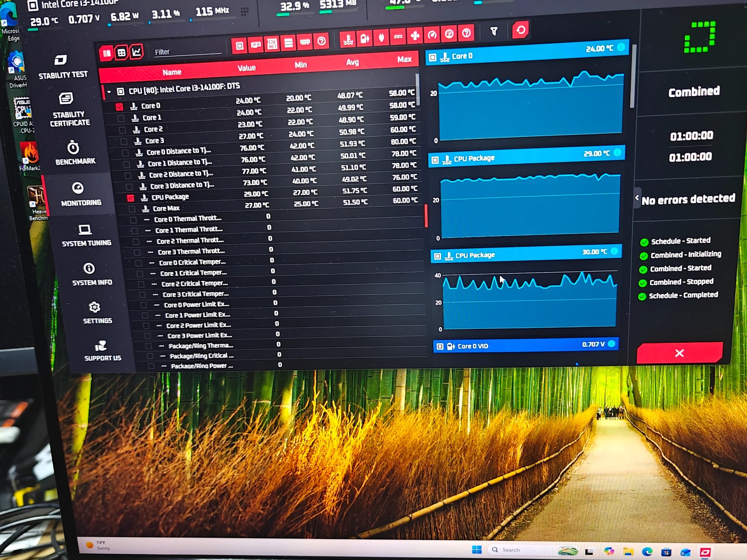Click the red X button under test results
This screenshot has width=747, height=560.
tap(680, 353)
